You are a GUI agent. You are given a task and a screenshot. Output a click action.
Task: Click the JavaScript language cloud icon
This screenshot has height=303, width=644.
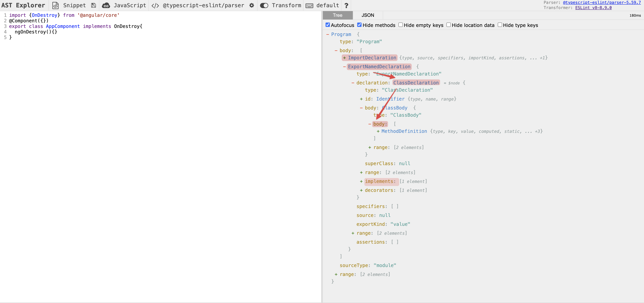pos(106,5)
